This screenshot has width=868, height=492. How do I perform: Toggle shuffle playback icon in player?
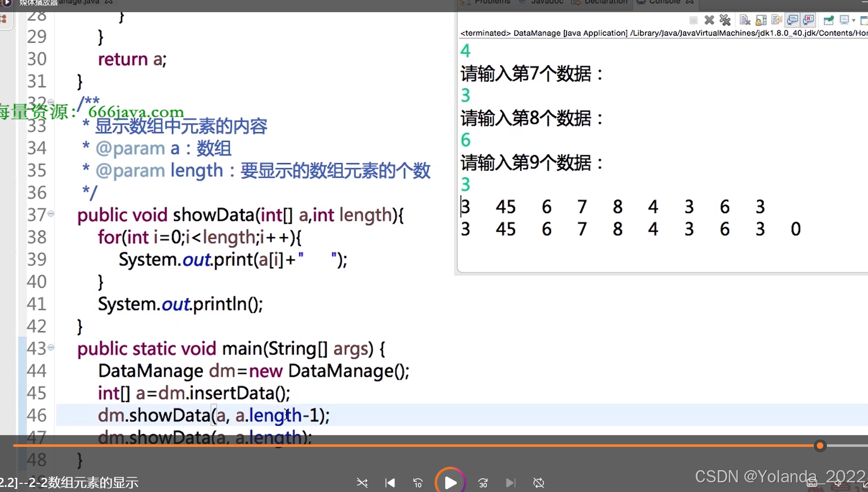pos(362,483)
